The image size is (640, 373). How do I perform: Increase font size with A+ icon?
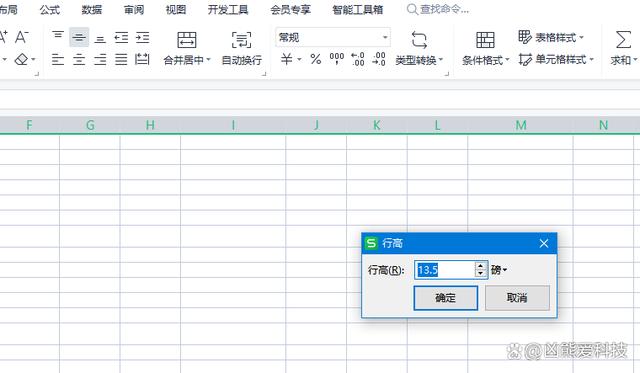pyautogui.click(x=3, y=37)
